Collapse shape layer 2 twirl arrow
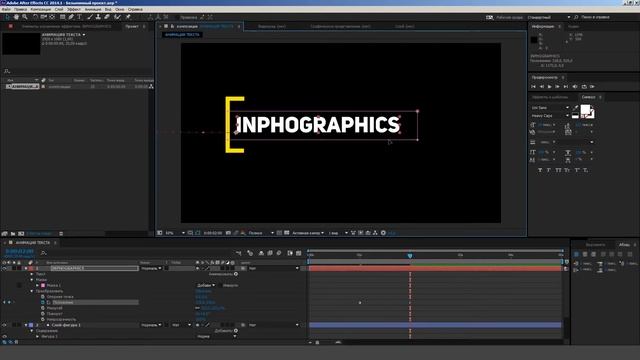This screenshot has width=640, height=360. point(26,325)
